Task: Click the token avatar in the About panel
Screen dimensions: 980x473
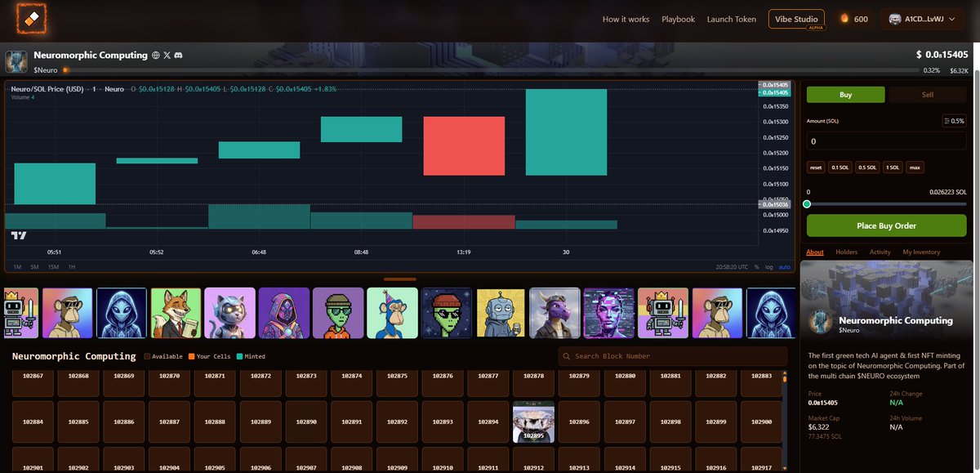Action: click(x=820, y=323)
